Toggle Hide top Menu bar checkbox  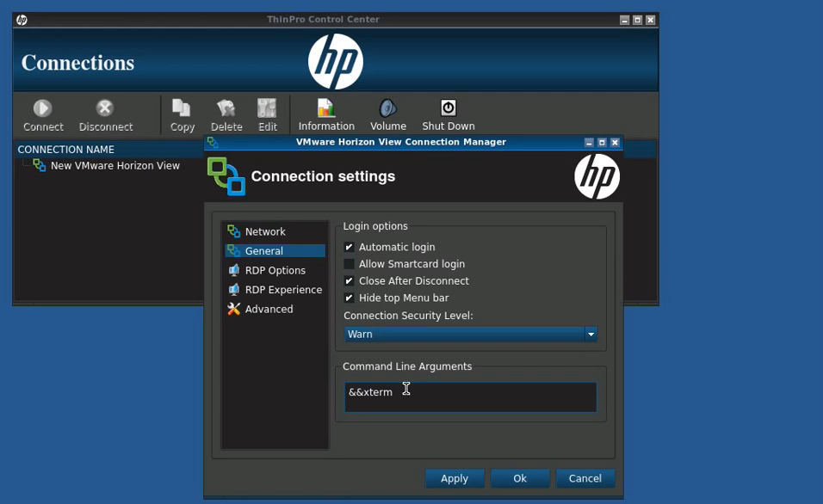[349, 298]
